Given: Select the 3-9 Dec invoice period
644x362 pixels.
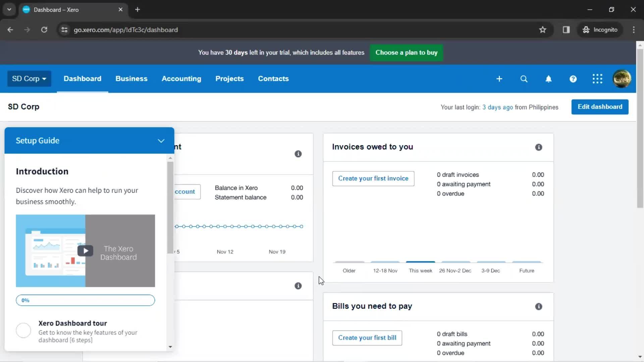Looking at the screenshot, I should pyautogui.click(x=491, y=270).
